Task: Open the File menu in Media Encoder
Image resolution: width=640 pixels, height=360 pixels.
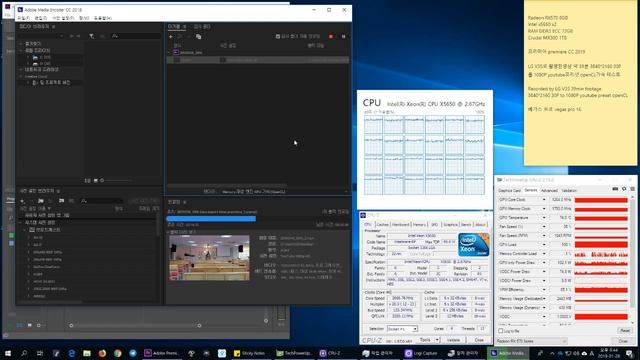Action: click(x=23, y=18)
